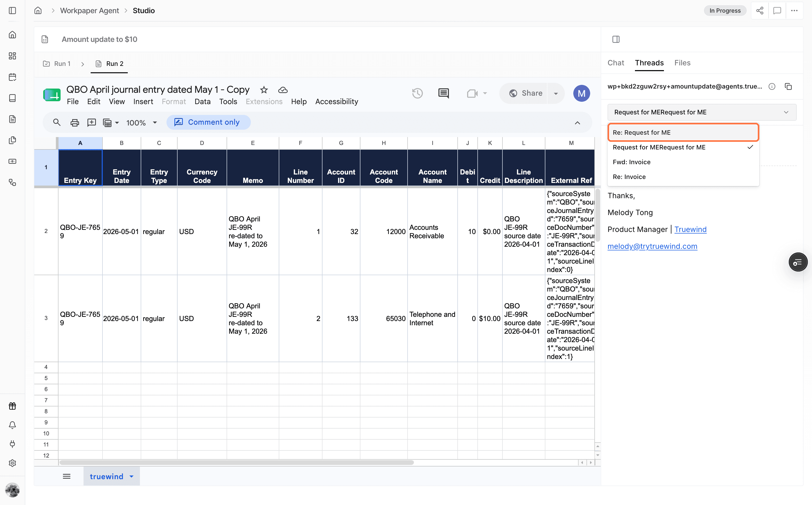Open the Truewind link in signature

[690, 230]
